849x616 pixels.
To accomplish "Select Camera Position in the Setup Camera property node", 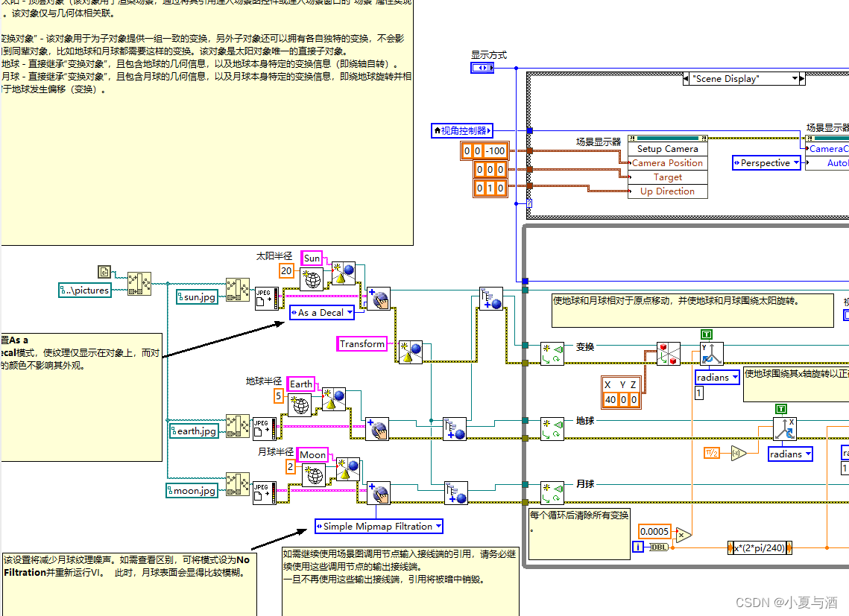I will tap(667, 162).
